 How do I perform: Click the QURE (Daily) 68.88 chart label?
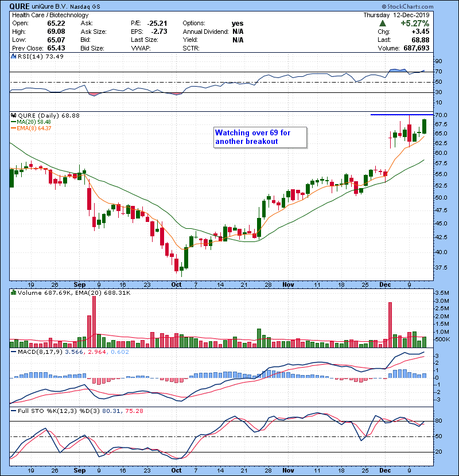(49, 115)
